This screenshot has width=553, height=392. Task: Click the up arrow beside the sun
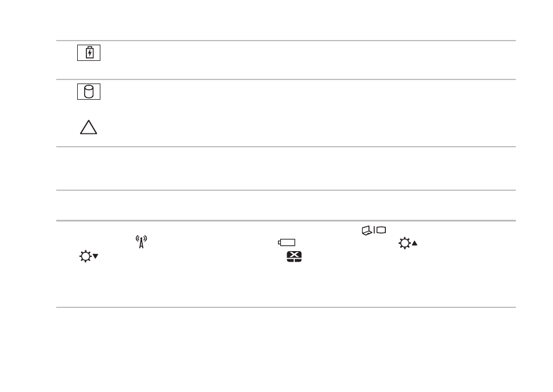point(415,243)
